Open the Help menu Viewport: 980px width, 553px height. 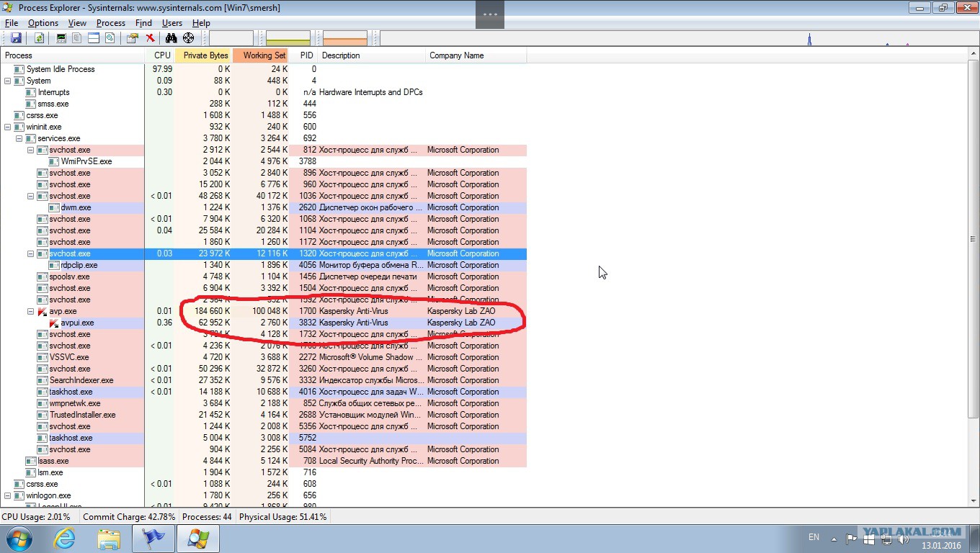[201, 23]
